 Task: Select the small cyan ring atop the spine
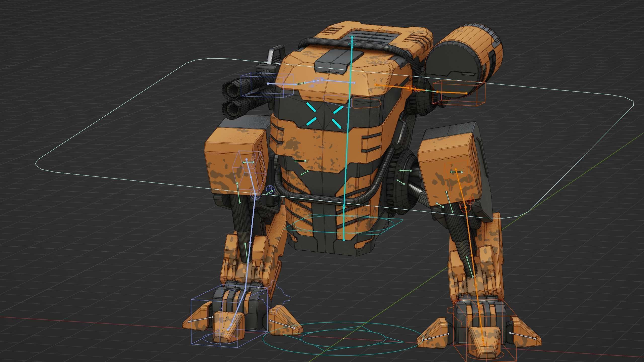[352, 44]
